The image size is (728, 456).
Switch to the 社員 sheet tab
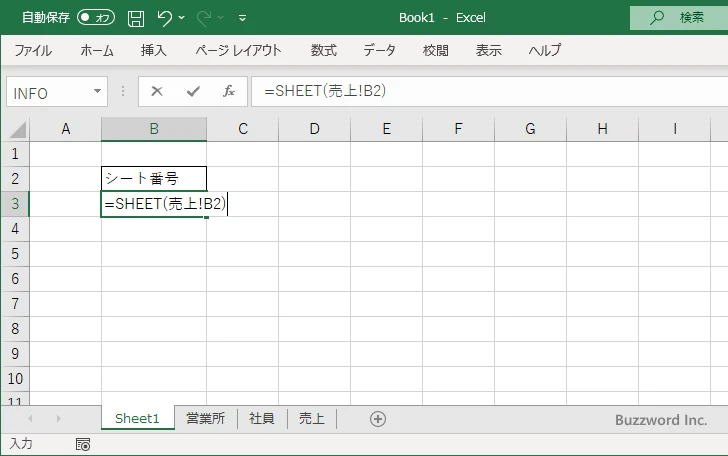tap(262, 419)
